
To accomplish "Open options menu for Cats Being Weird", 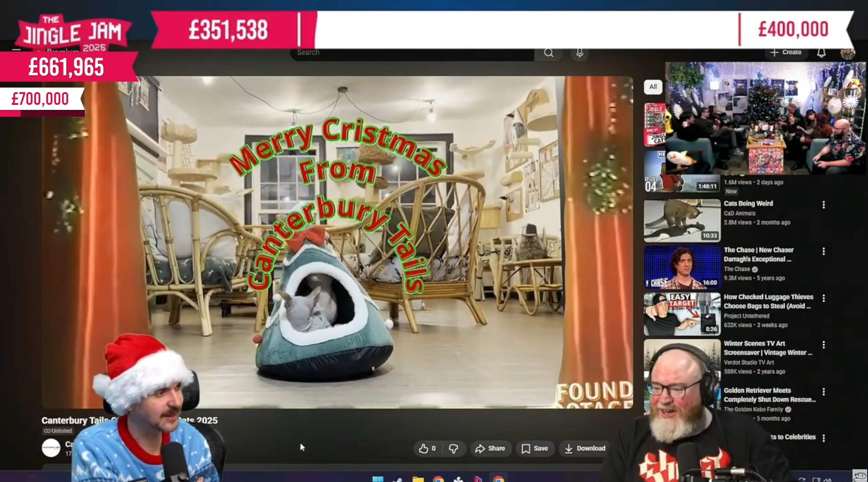I will pos(823,205).
